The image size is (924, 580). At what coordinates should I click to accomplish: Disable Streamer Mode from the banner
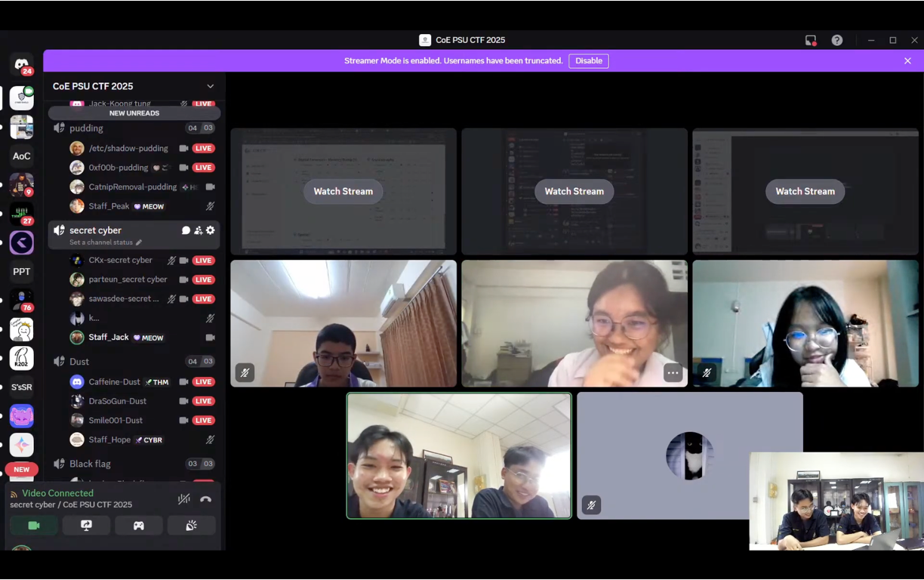coord(588,60)
